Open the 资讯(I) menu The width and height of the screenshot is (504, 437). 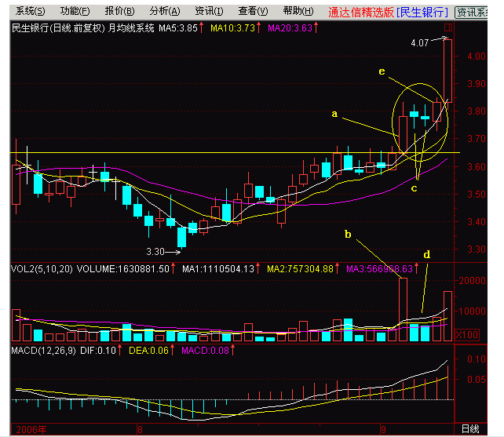pos(209,12)
